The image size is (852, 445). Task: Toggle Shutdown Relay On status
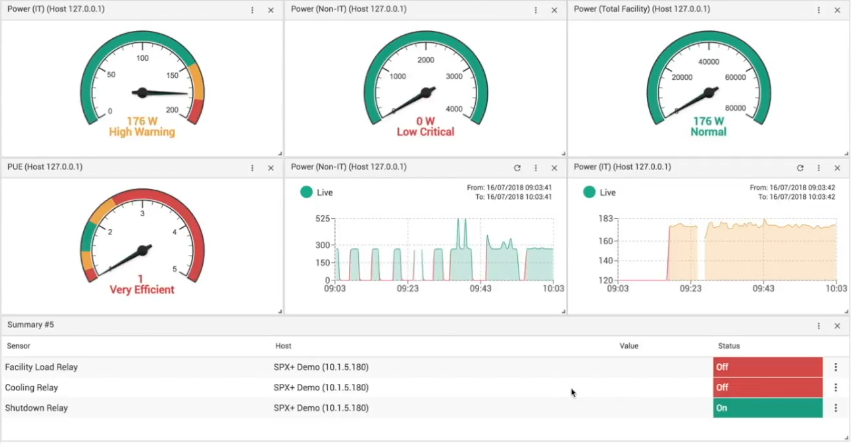coord(767,408)
